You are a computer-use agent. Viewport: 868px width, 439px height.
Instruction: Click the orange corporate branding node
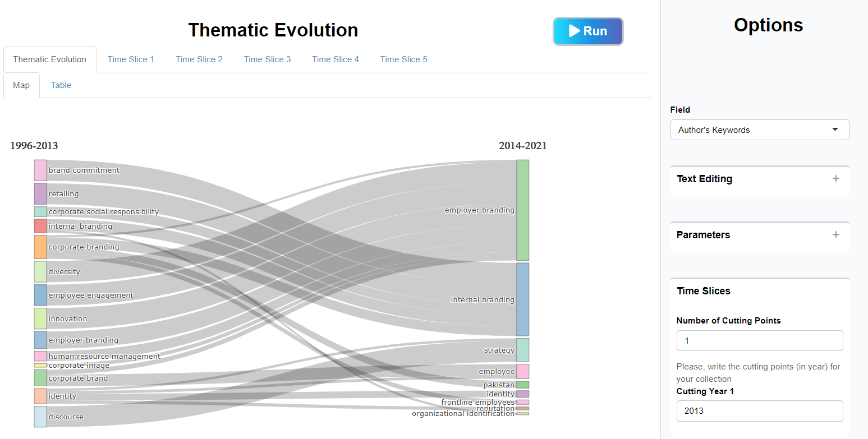coord(40,247)
